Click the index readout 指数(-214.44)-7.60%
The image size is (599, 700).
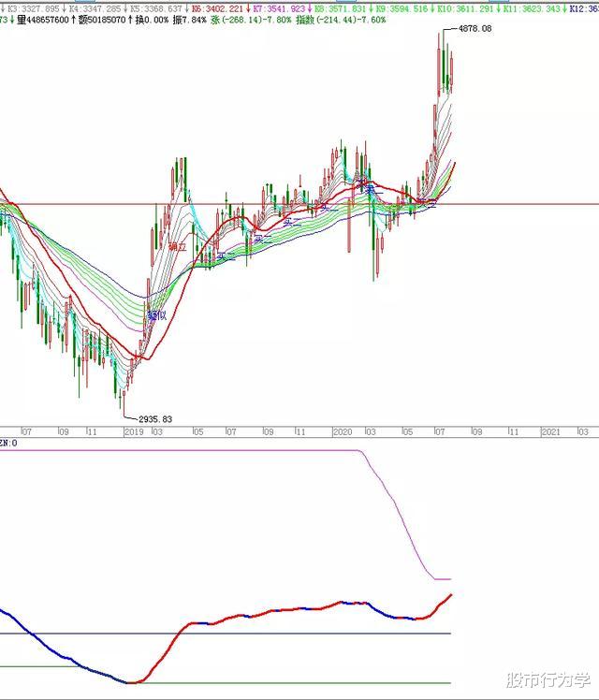coord(341,20)
